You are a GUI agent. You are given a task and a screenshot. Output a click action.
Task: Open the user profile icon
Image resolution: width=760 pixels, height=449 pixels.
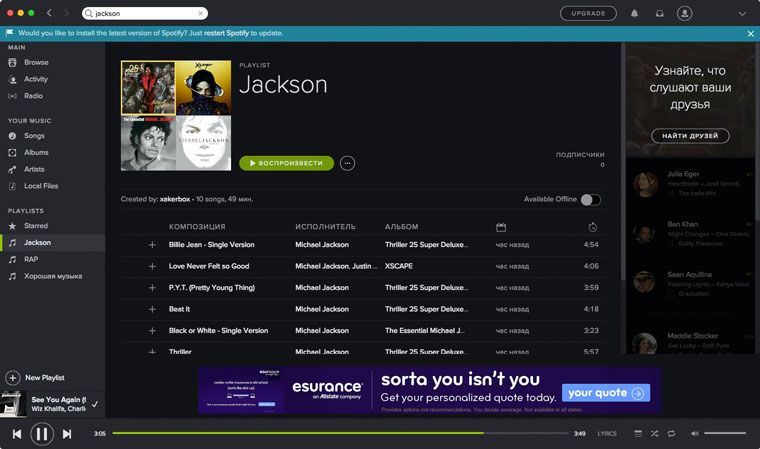point(684,13)
